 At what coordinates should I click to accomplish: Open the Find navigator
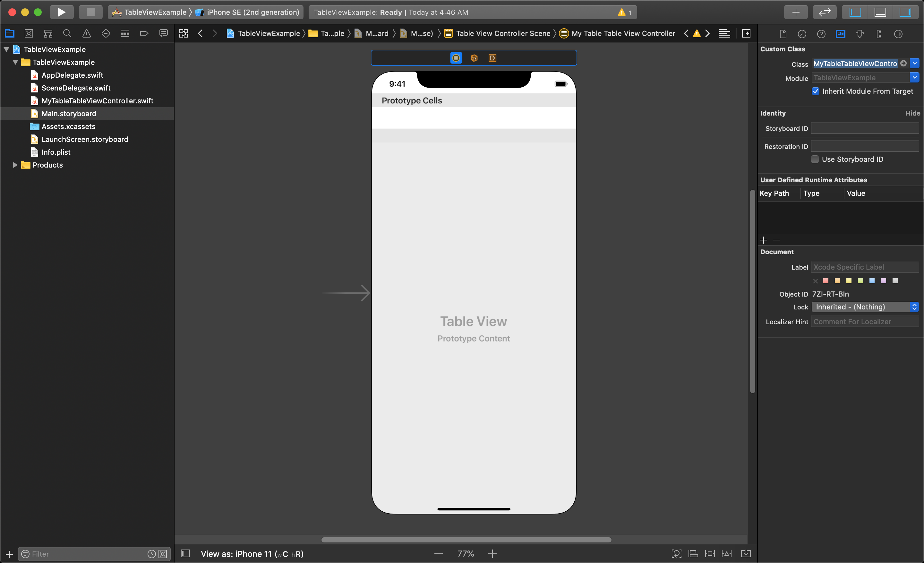point(67,33)
